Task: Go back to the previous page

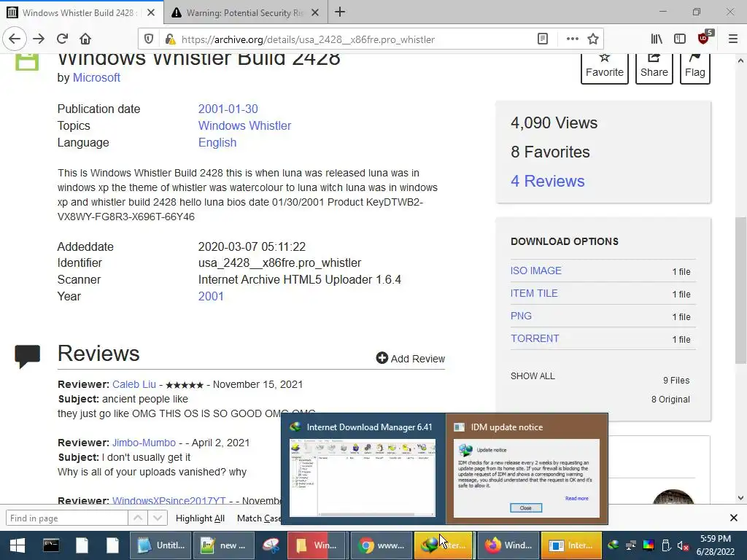Action: [x=15, y=39]
